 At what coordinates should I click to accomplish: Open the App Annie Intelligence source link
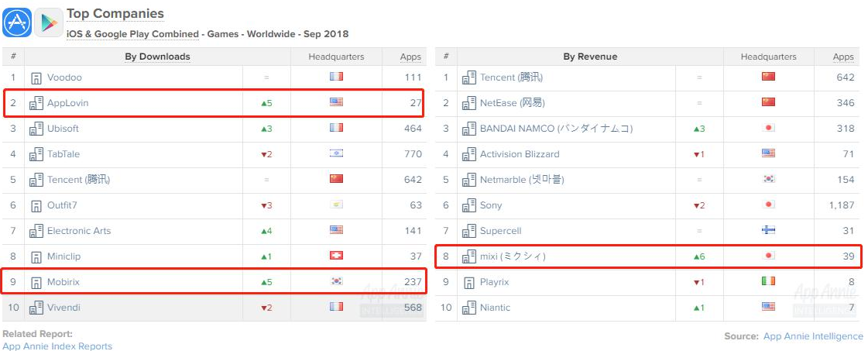pos(813,336)
